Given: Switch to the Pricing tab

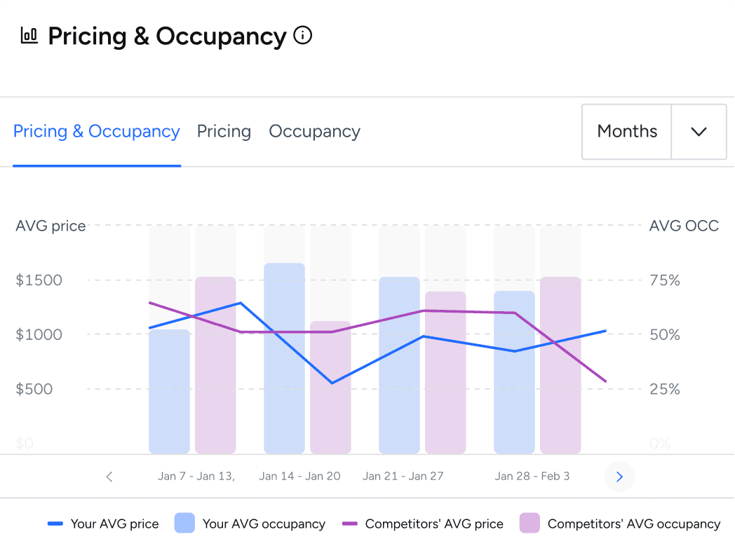Looking at the screenshot, I should [224, 132].
